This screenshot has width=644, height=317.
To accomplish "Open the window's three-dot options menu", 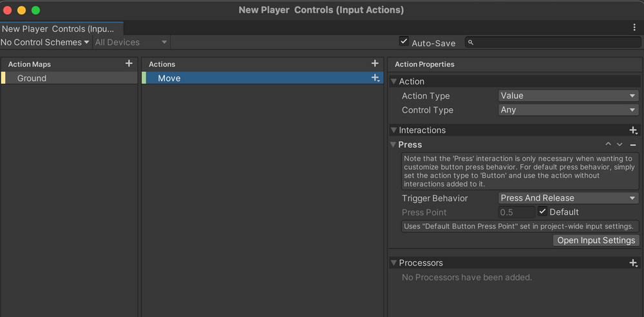I will (x=634, y=28).
